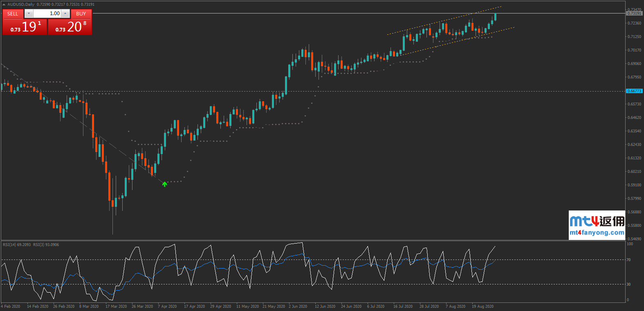Viewport: 644px width, 311px height.
Task: Click the 17 Mar 2020 date on time axis
Action: pos(116,306)
